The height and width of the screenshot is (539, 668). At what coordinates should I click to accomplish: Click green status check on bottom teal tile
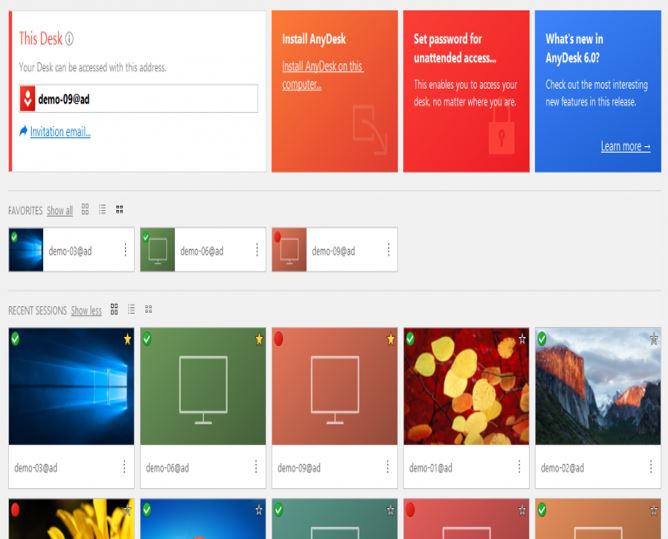pos(279,510)
